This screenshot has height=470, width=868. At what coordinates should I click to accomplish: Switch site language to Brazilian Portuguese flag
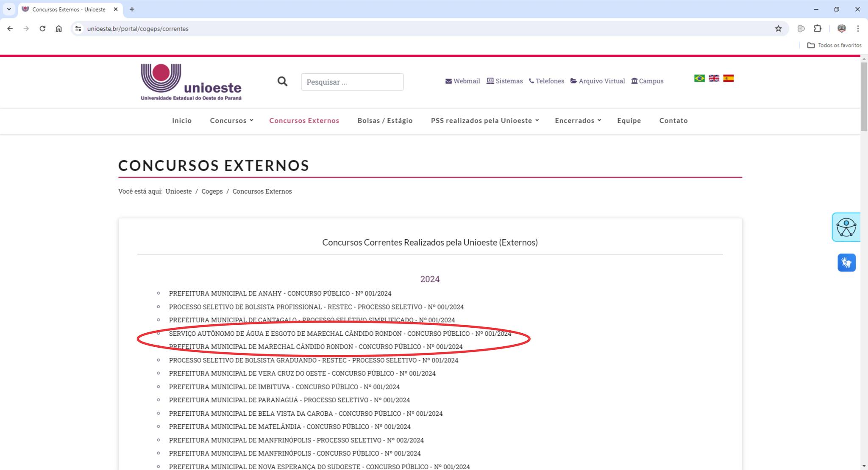click(699, 78)
